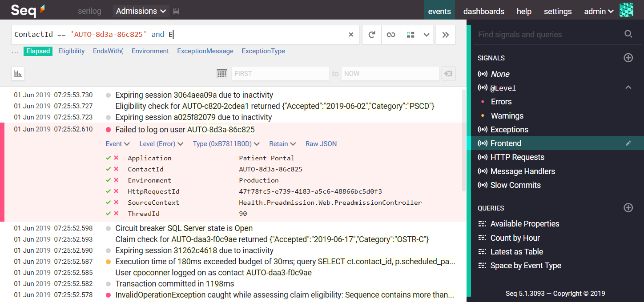Image resolution: width=644 pixels, height=302 pixels.
Task: Open the calendar date range picker
Action: pyautogui.click(x=221, y=73)
